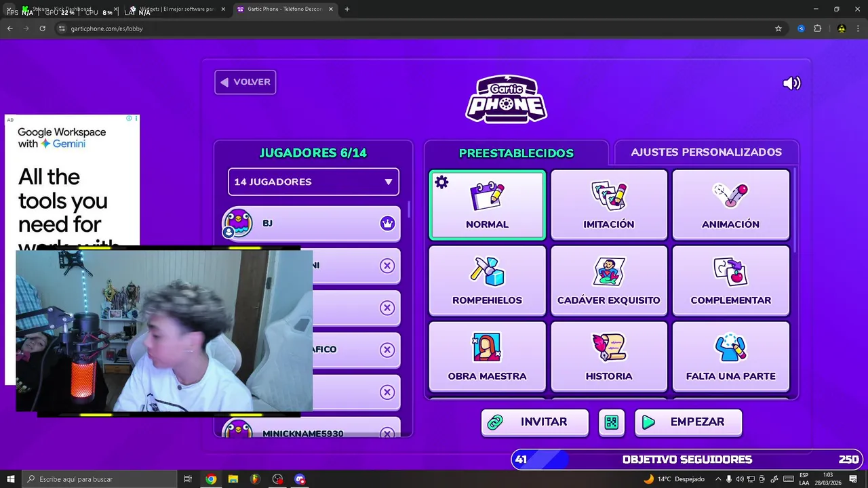Open the browser extensions puzzle icon
This screenshot has width=868, height=488.
pos(817,28)
